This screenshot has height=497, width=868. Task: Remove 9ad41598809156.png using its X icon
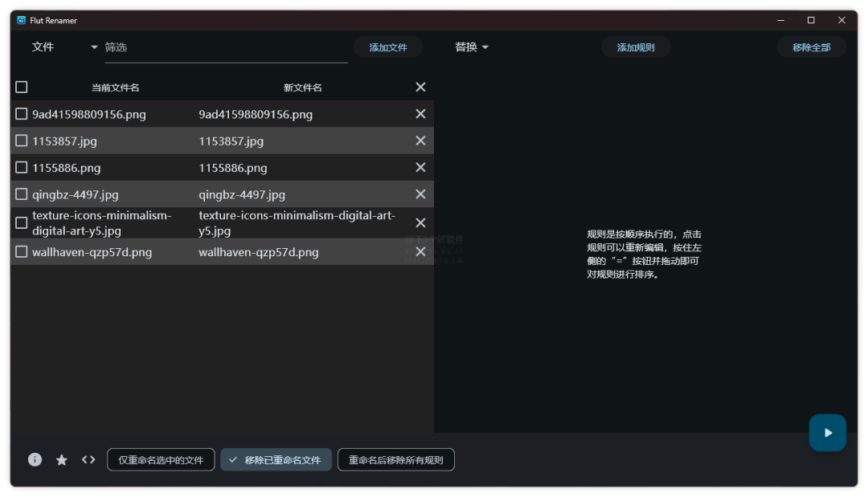[420, 113]
